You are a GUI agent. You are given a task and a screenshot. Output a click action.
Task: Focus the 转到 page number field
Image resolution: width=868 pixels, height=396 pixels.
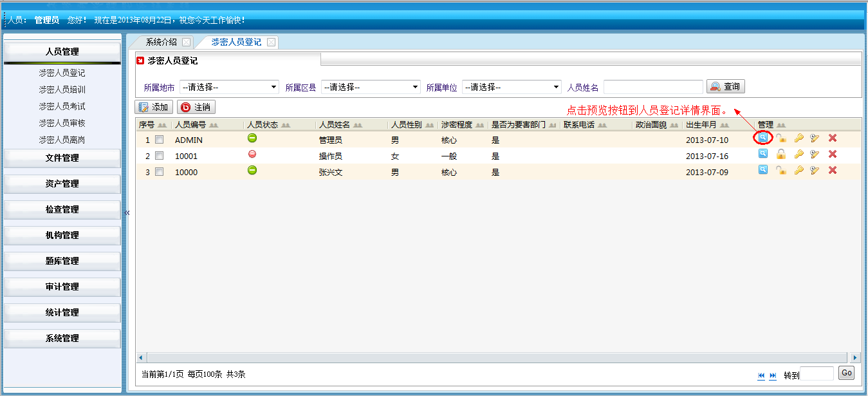[x=817, y=373]
